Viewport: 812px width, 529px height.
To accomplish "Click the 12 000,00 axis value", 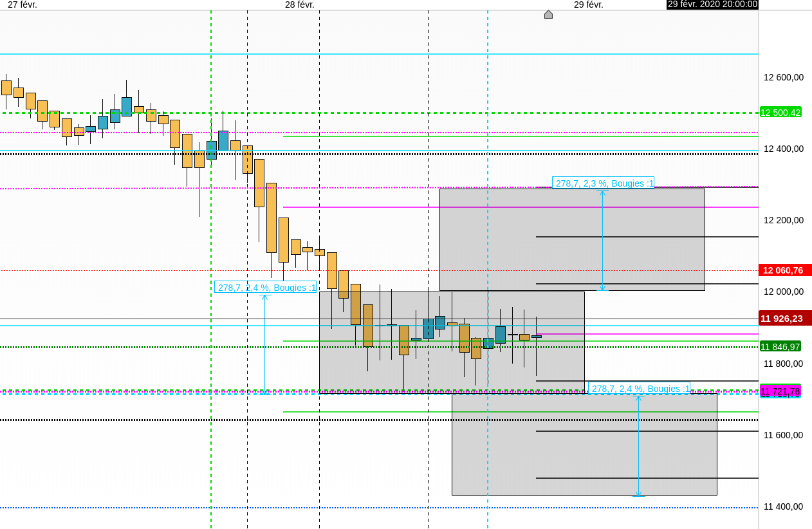I will 783,292.
